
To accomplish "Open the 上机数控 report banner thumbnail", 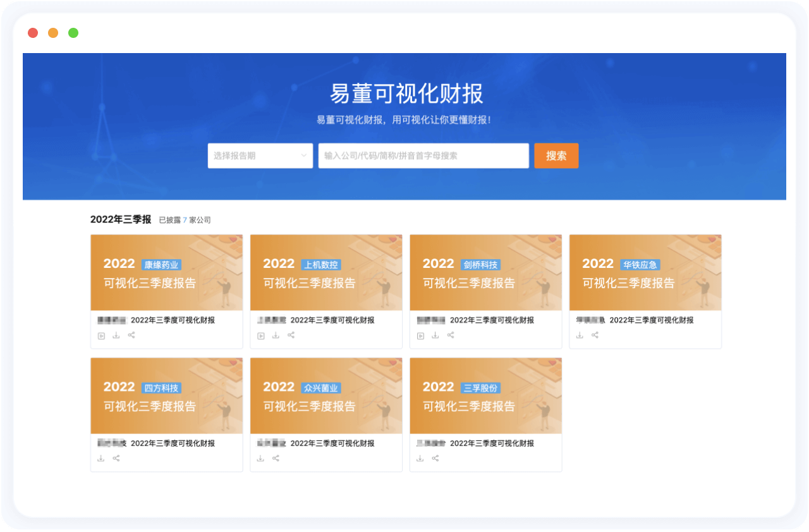I will pyautogui.click(x=326, y=272).
